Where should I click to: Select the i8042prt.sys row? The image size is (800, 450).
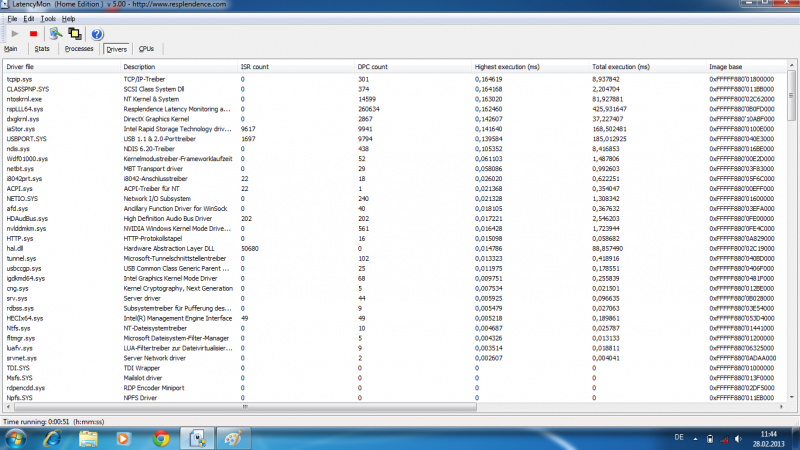point(395,179)
